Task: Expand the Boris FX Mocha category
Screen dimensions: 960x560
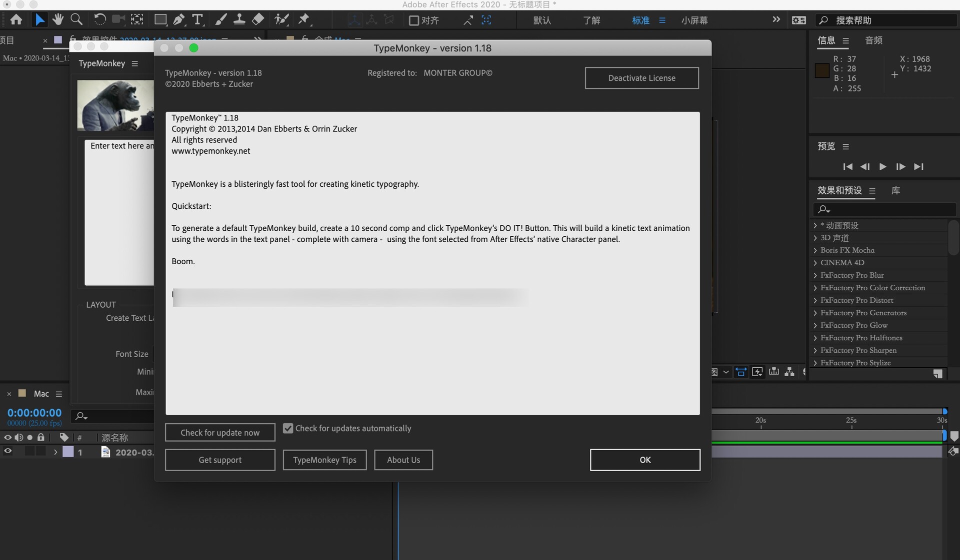Action: point(815,250)
